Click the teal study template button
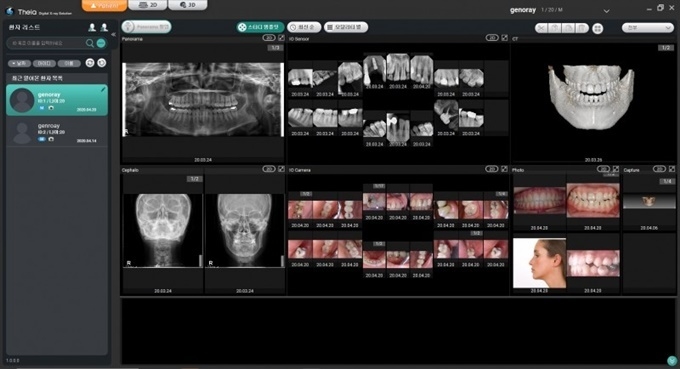Viewport: 680px width, 369px height. [x=260, y=27]
